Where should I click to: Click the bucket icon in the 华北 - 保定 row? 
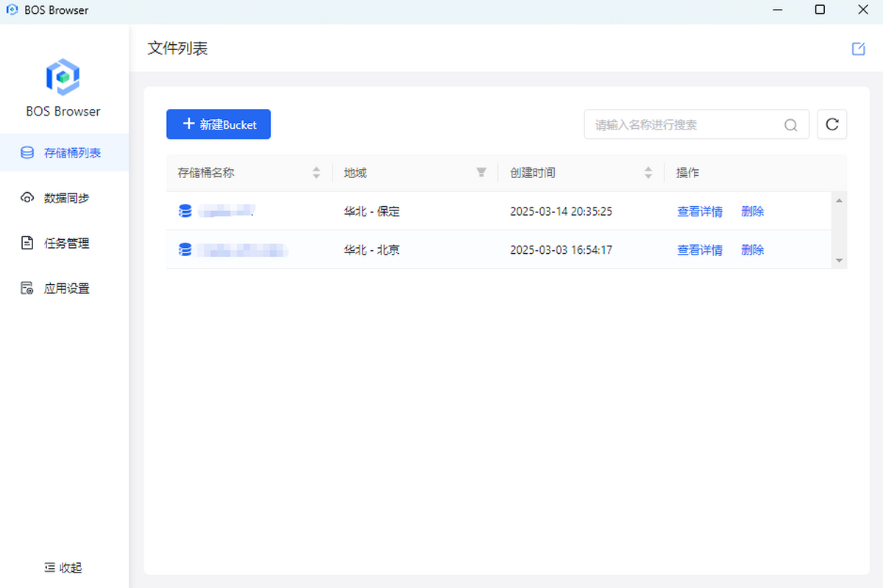(x=185, y=211)
